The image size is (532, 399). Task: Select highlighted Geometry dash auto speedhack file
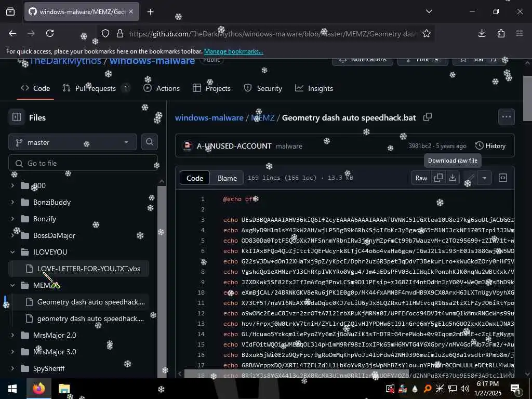79,302
